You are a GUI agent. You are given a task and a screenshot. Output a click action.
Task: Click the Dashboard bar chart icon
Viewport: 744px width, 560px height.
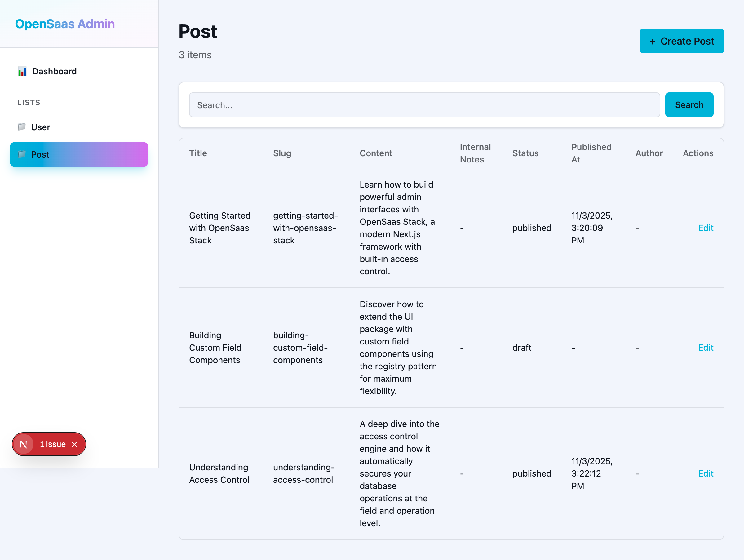point(22,71)
